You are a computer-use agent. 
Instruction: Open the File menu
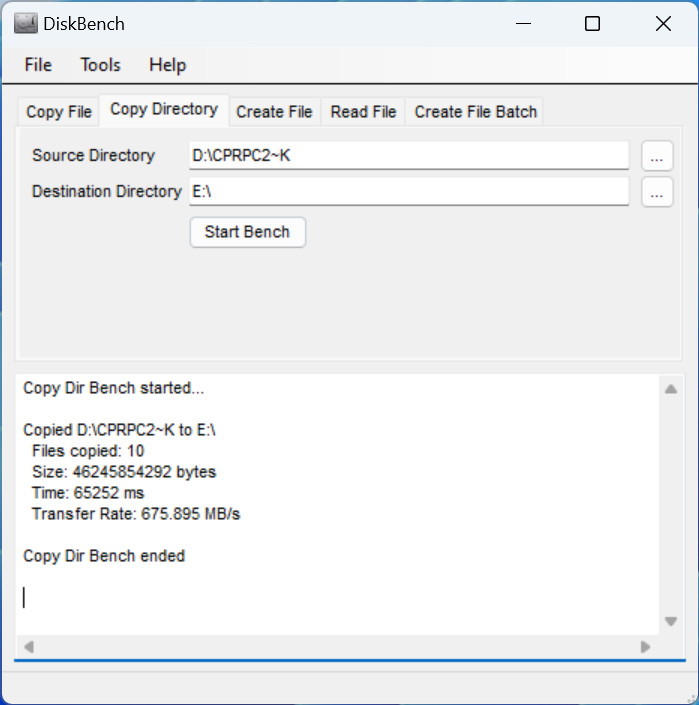[38, 65]
